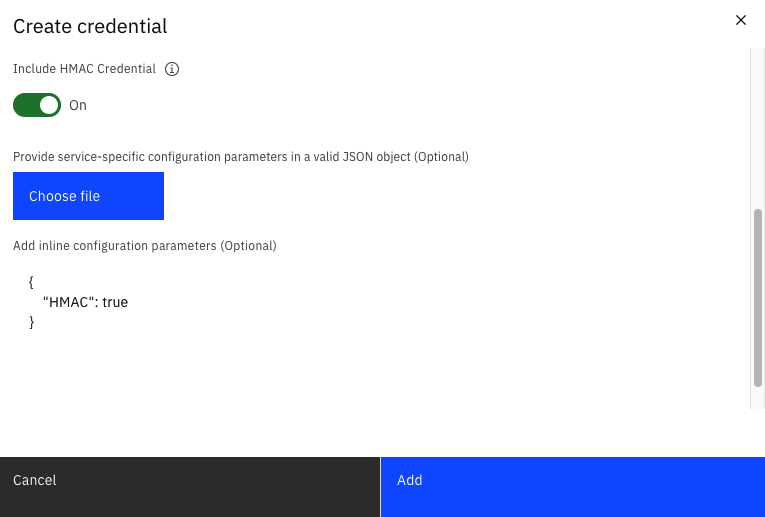The height and width of the screenshot is (517, 765).
Task: Open the Include HMAC Credential info tooltip
Action: [x=172, y=69]
